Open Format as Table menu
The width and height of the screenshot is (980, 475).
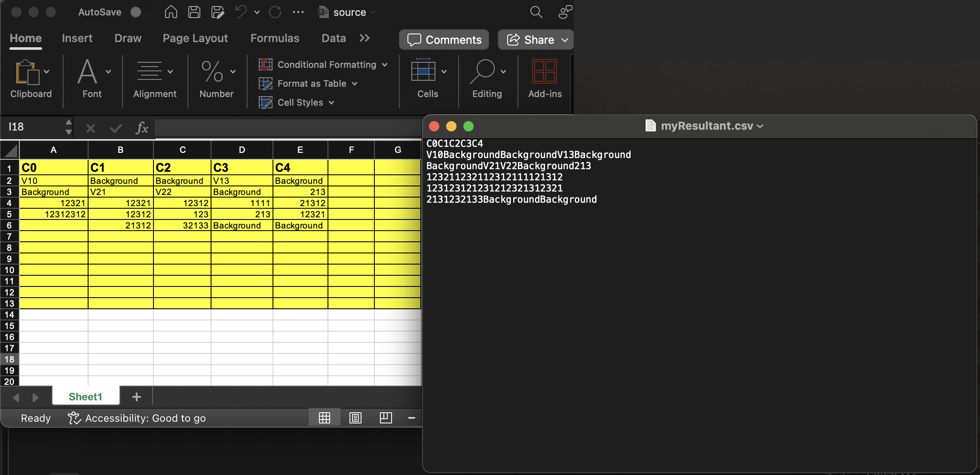click(308, 83)
